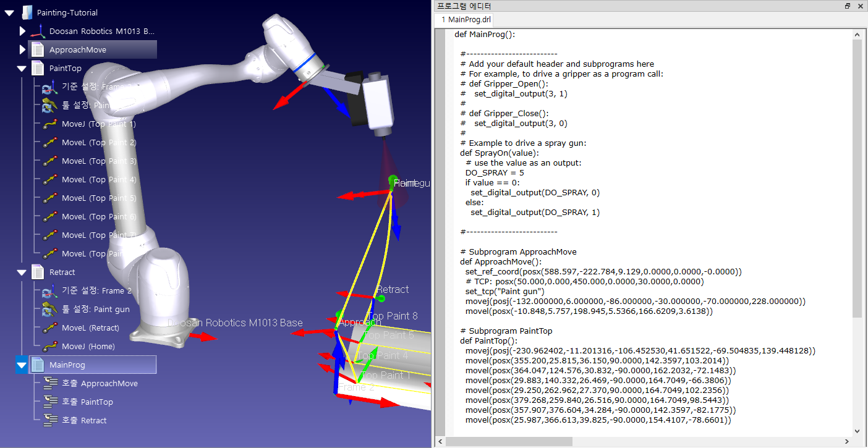
Task: Click the call ApproachMove instruction icon
Action: (x=50, y=384)
